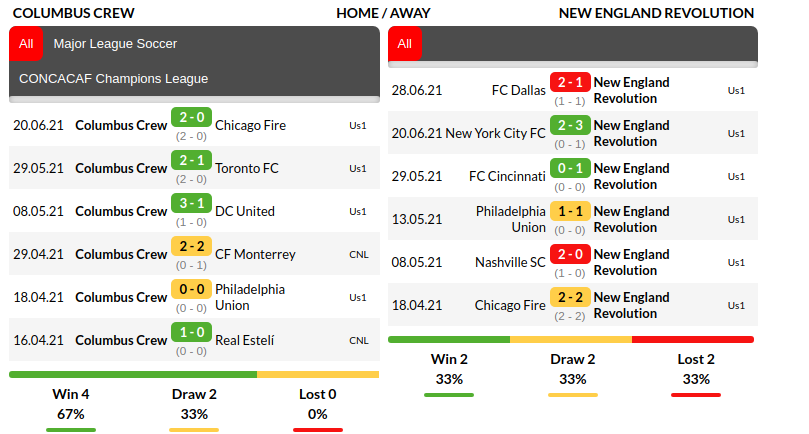Click the 1 - 0 Real Estelí score
The height and width of the screenshot is (434, 809).
pos(190,333)
